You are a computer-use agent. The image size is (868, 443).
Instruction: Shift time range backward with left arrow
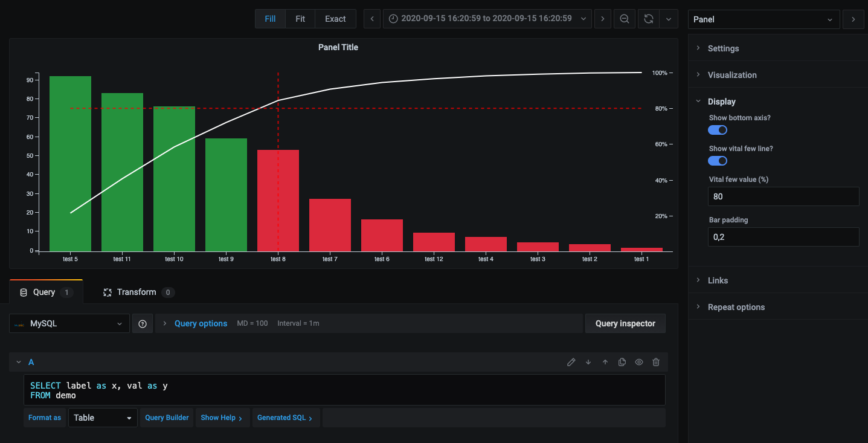click(x=372, y=19)
